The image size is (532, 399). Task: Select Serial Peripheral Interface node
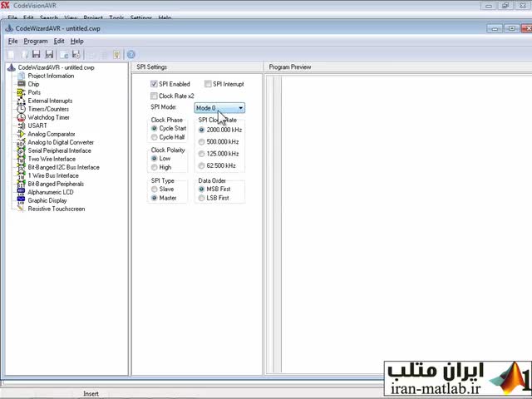(59, 150)
